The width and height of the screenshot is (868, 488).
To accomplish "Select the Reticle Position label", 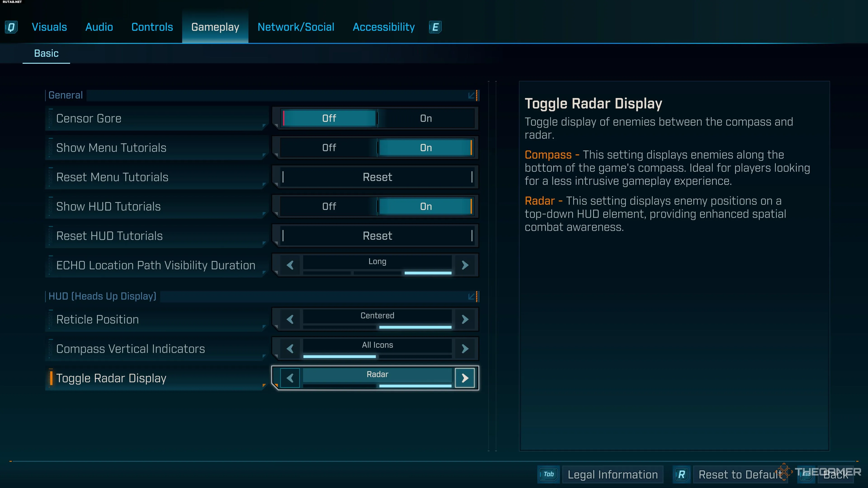I will pos(97,319).
